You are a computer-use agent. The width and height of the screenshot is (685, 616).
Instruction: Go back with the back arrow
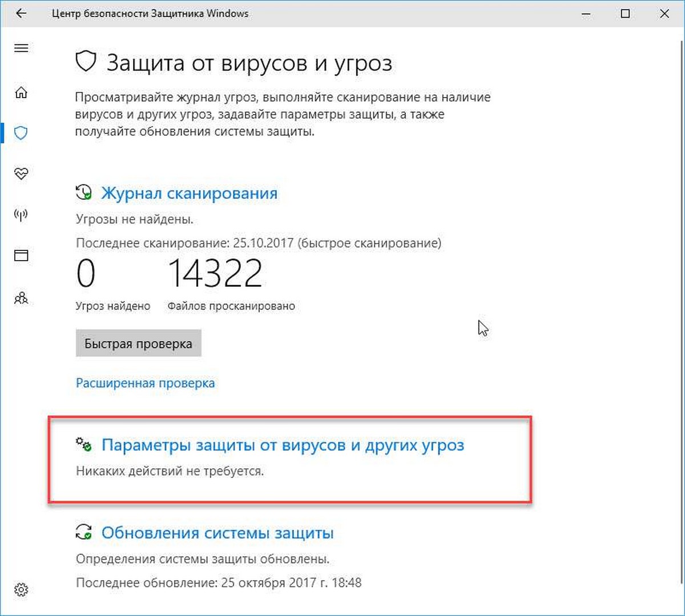[22, 13]
